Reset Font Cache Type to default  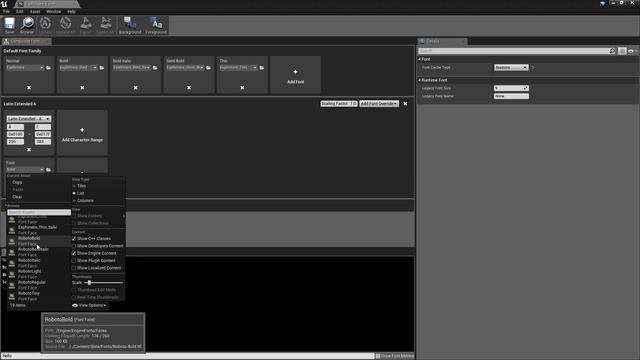point(533,67)
